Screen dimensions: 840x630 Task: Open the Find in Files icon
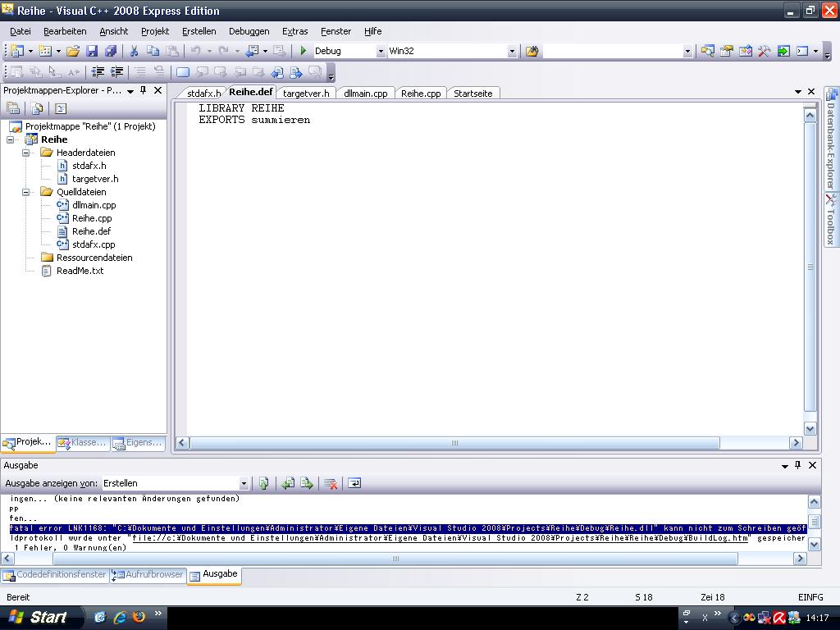(532, 51)
